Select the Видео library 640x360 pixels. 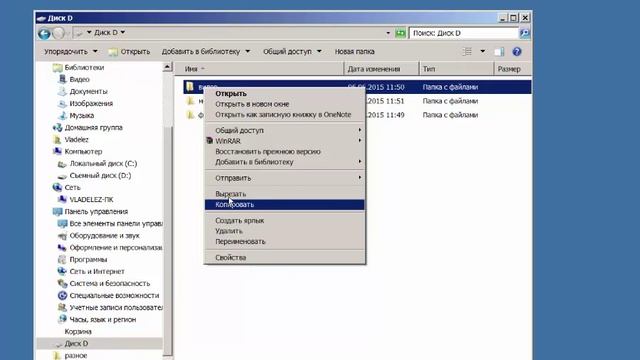[79, 79]
